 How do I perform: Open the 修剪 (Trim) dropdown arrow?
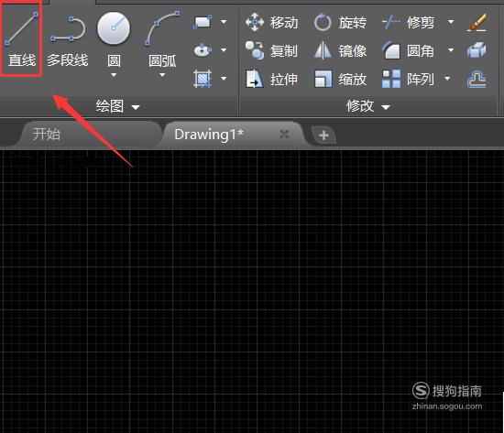[451, 22]
